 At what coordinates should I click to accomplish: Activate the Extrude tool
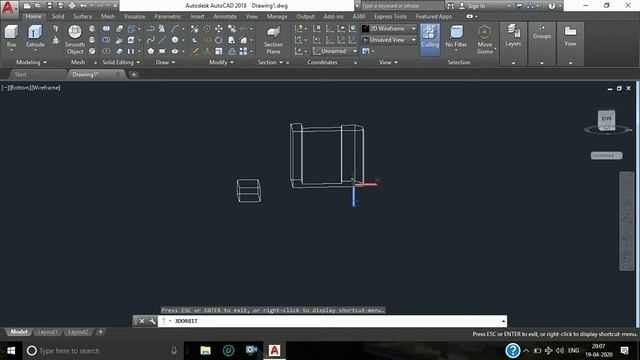pos(35,37)
